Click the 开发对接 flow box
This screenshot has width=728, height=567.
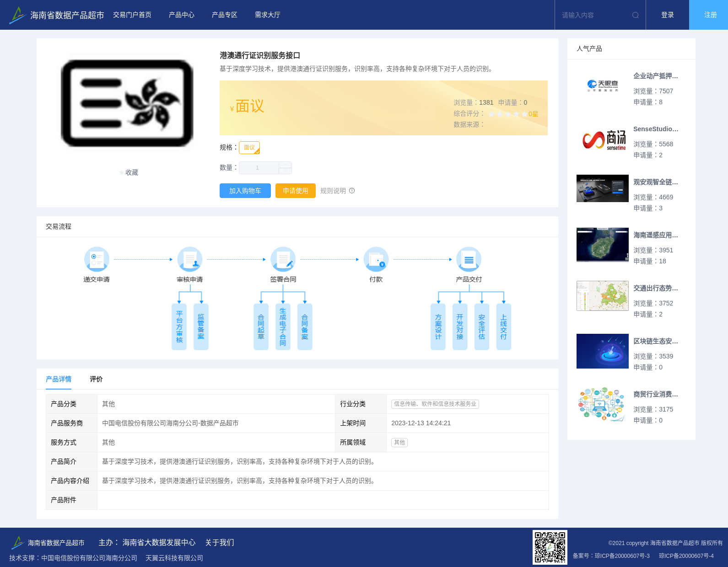click(x=460, y=327)
